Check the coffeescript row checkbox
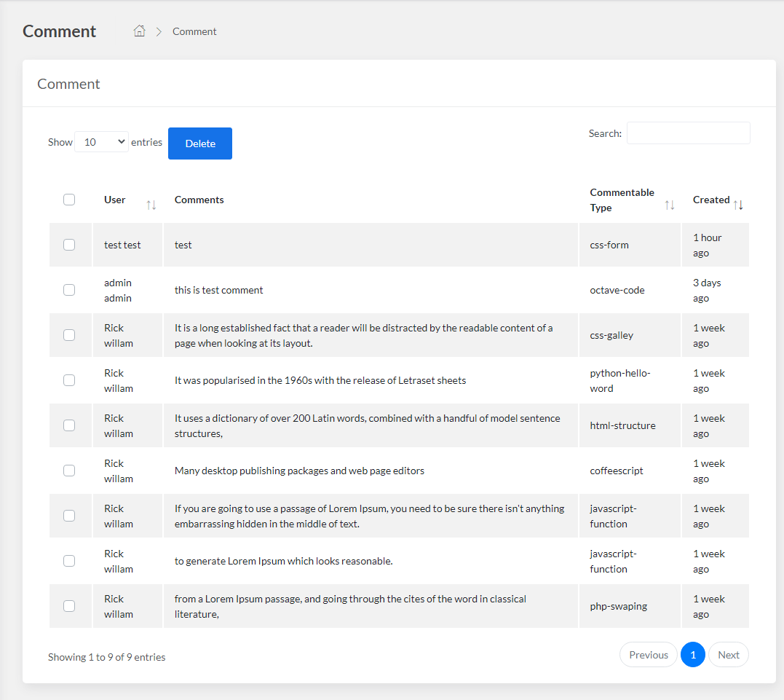Viewport: 784px width, 700px height. [x=69, y=471]
